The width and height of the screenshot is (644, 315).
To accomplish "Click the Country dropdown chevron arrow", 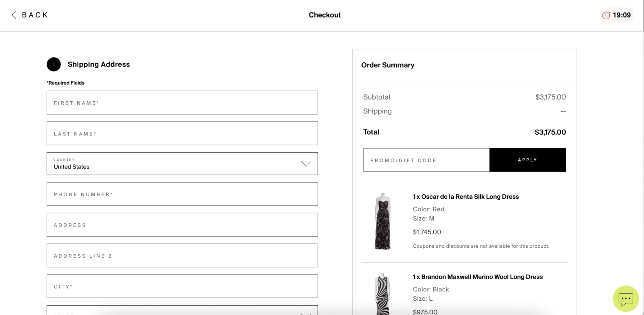I will tap(306, 164).
